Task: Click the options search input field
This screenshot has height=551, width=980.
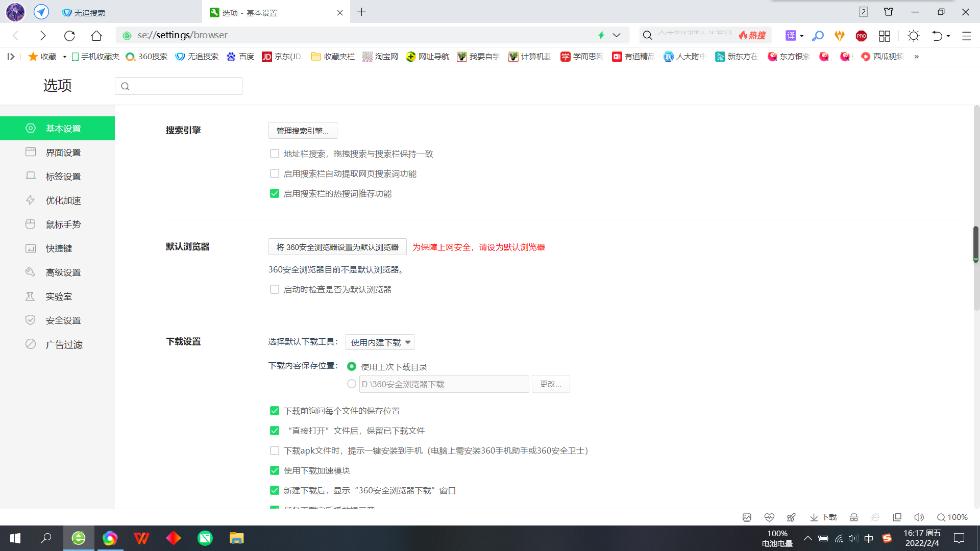Action: tap(179, 86)
